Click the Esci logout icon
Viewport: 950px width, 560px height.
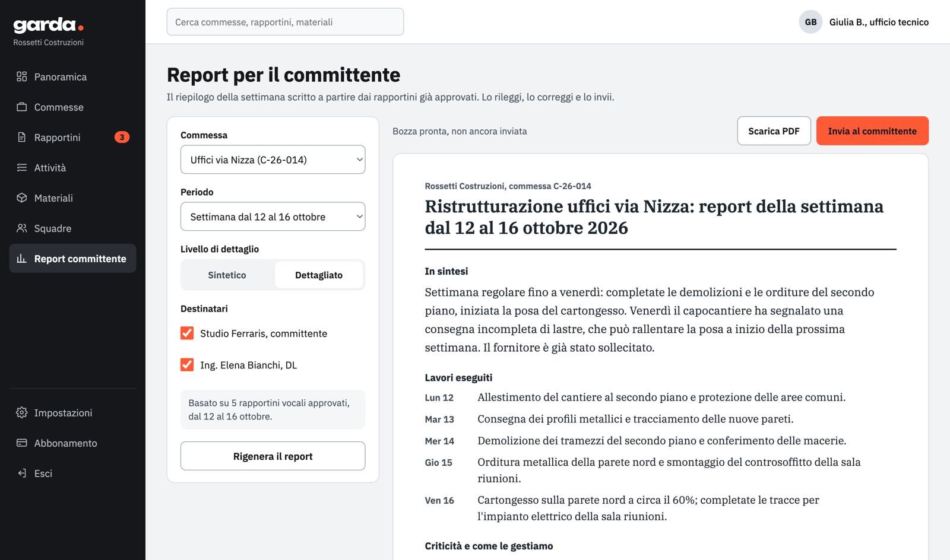[22, 473]
